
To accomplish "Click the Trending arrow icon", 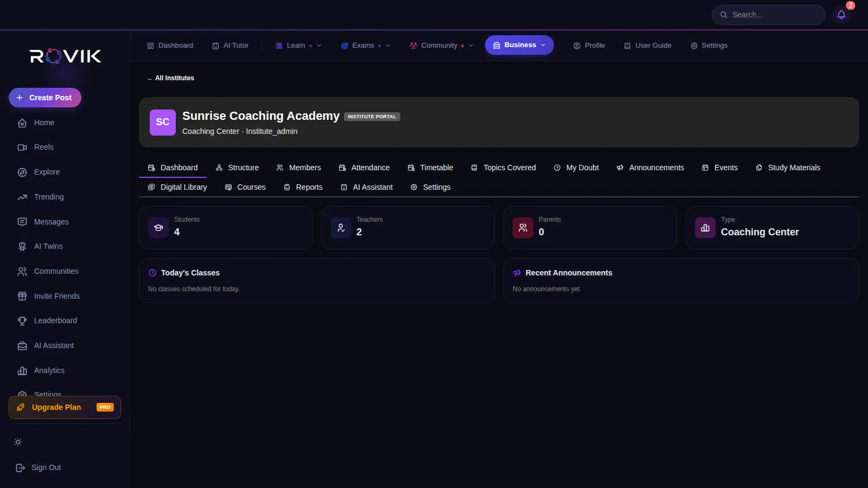I will click(22, 197).
